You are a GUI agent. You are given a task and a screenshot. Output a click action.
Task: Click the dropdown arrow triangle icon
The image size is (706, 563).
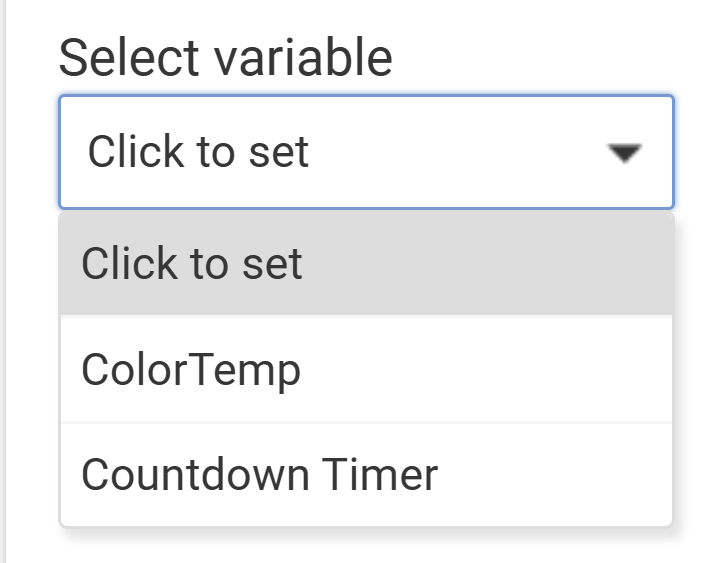[624, 153]
